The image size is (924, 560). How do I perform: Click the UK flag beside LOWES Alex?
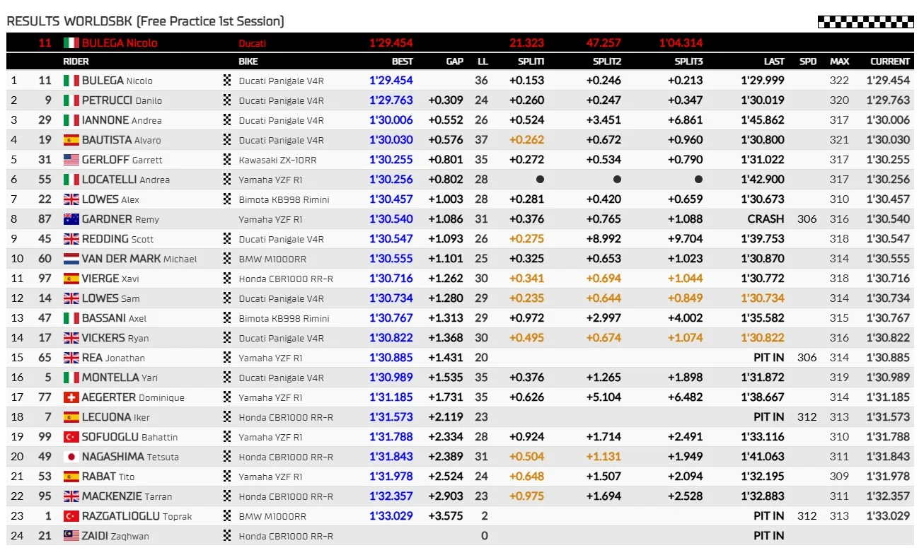coord(71,199)
